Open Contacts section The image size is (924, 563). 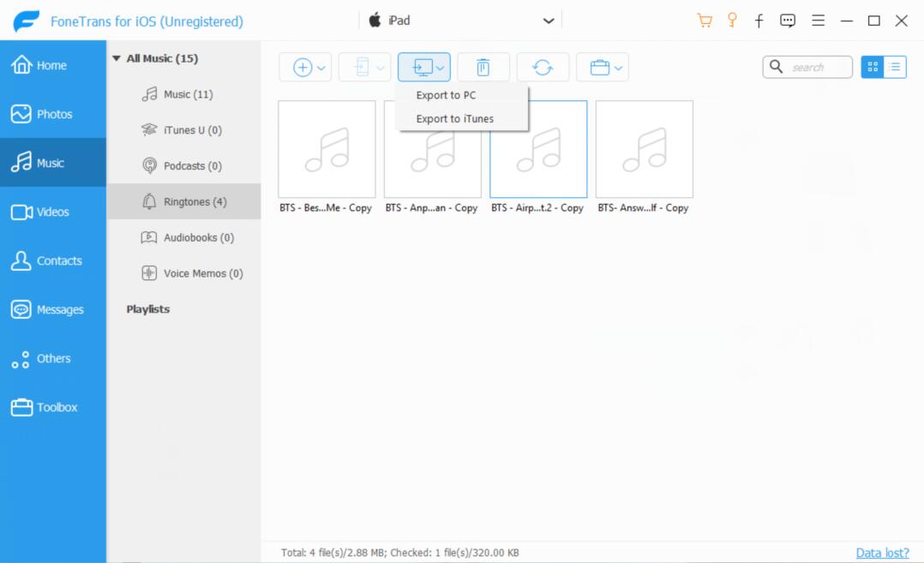53,261
